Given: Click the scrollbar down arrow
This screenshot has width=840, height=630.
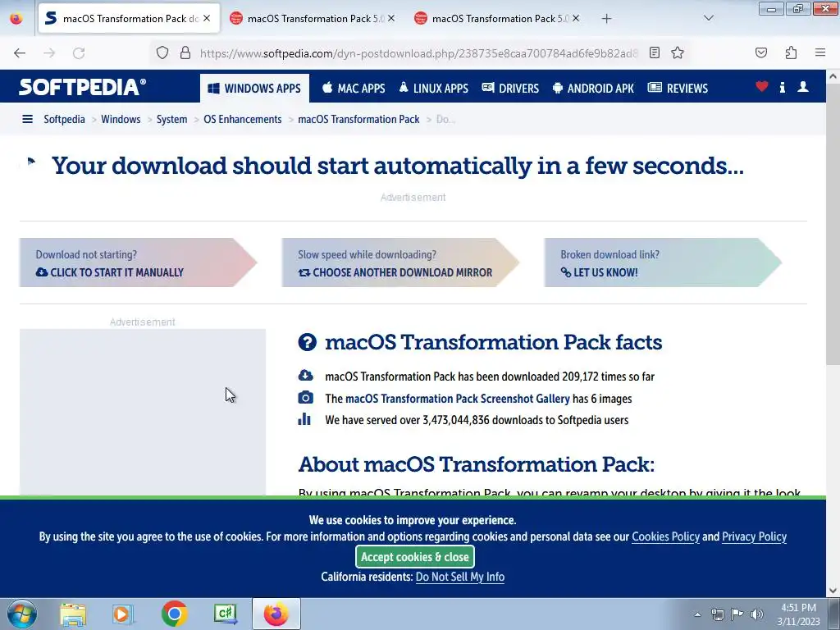Looking at the screenshot, I should (x=833, y=591).
